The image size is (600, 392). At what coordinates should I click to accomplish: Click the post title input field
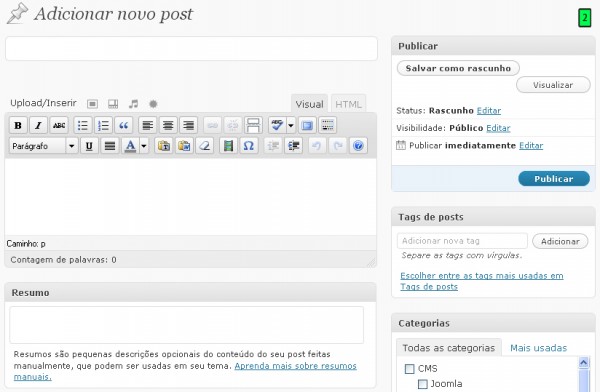[191, 49]
